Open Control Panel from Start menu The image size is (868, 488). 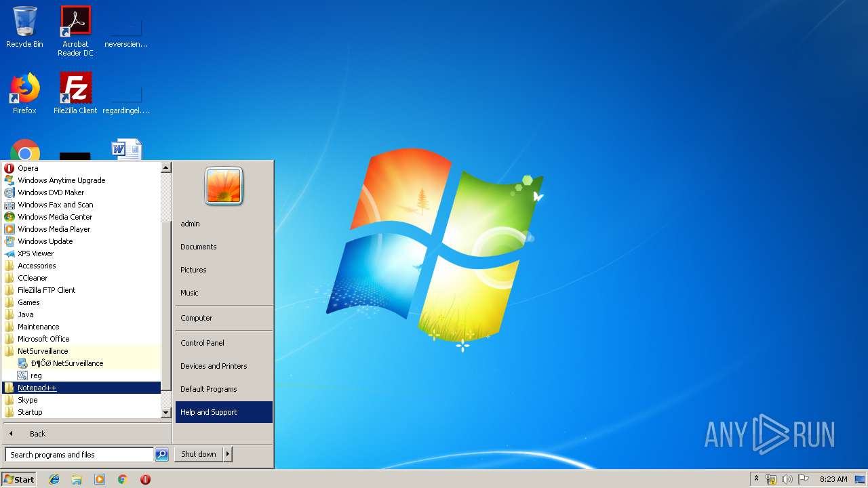pyautogui.click(x=224, y=343)
